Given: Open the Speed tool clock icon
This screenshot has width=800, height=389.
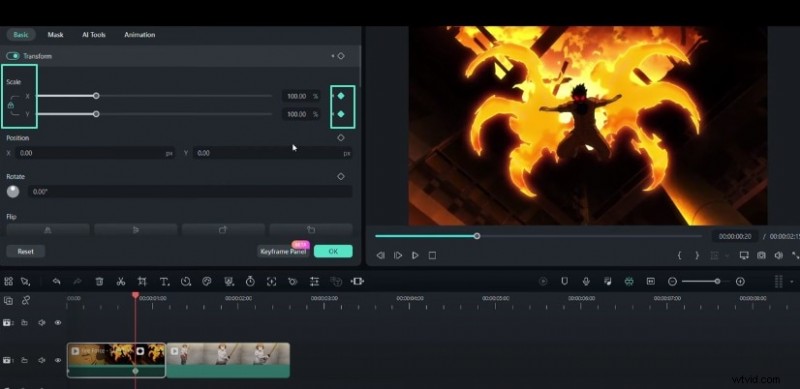Looking at the screenshot, I should (x=186, y=281).
